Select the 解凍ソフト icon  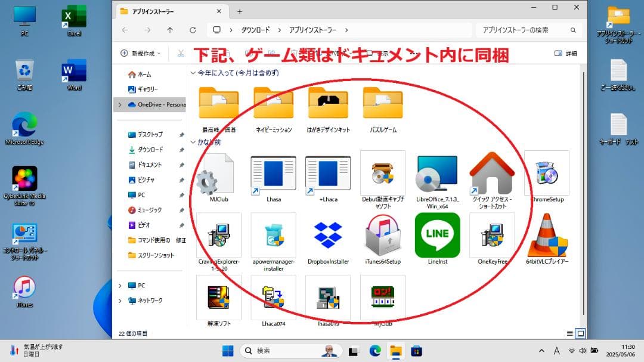tap(219, 298)
